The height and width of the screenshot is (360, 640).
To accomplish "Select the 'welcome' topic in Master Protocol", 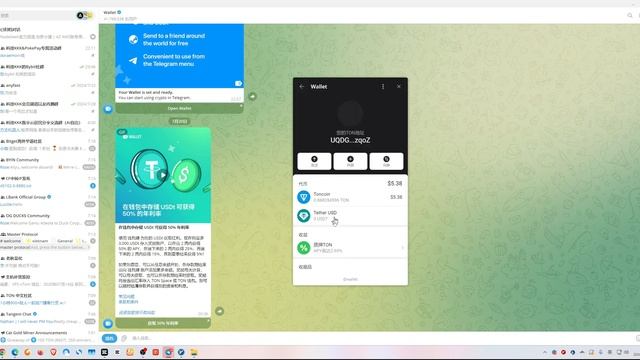I will tap(11, 241).
